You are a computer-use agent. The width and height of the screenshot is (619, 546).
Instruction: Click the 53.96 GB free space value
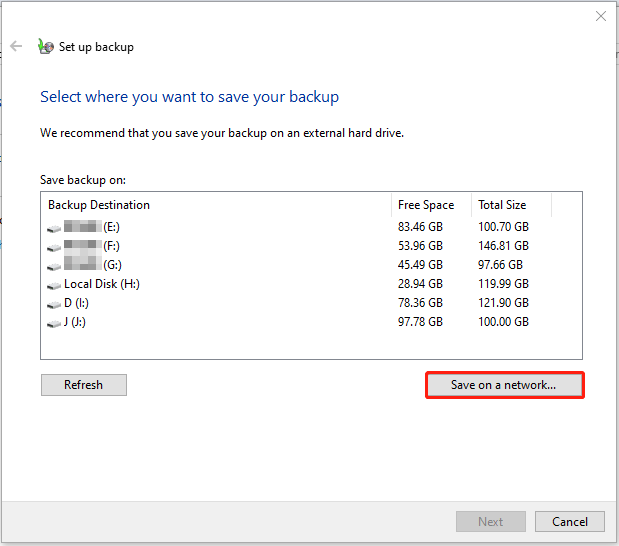pos(420,246)
